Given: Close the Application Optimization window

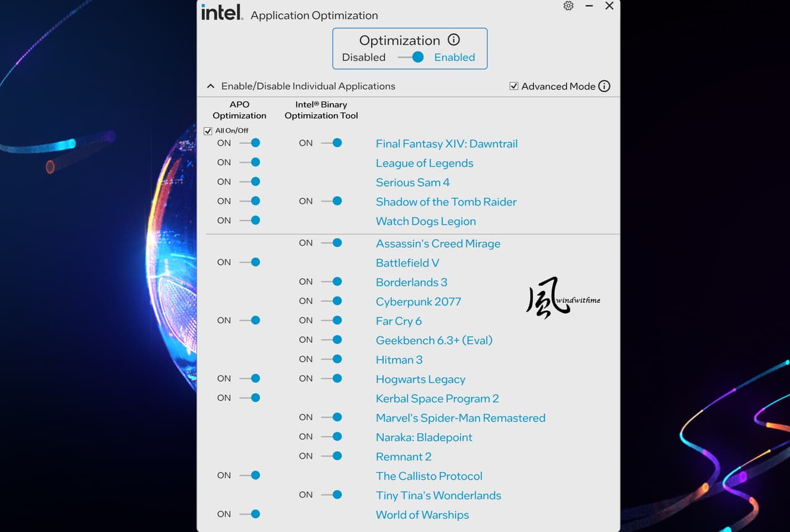Looking at the screenshot, I should pos(609,6).
